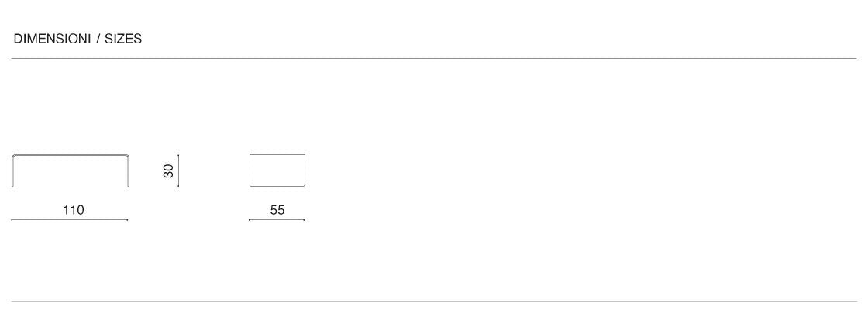The height and width of the screenshot is (327, 868).
Task: Click the right end tick of the 55 line
Action: coord(304,220)
